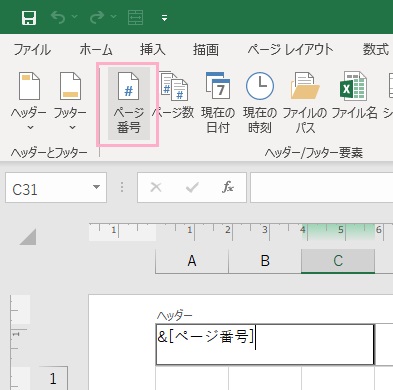Select column B header
This screenshot has width=393, height=390.
(x=265, y=261)
